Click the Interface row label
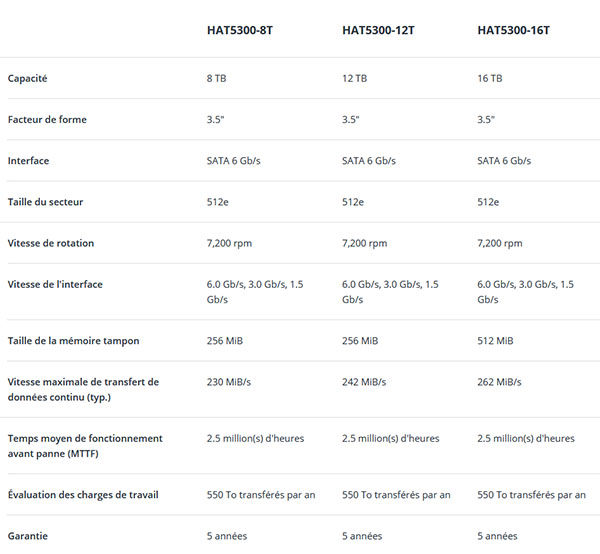 point(28,161)
